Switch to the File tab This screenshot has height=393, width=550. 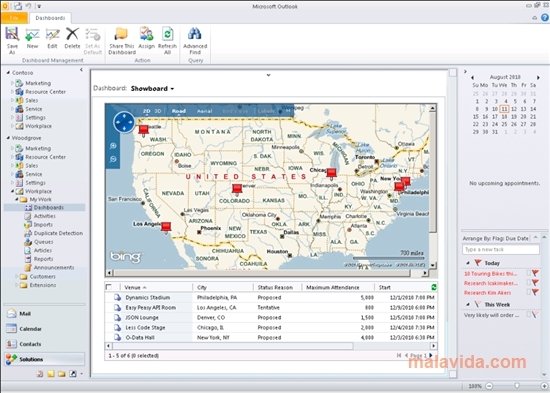point(14,18)
